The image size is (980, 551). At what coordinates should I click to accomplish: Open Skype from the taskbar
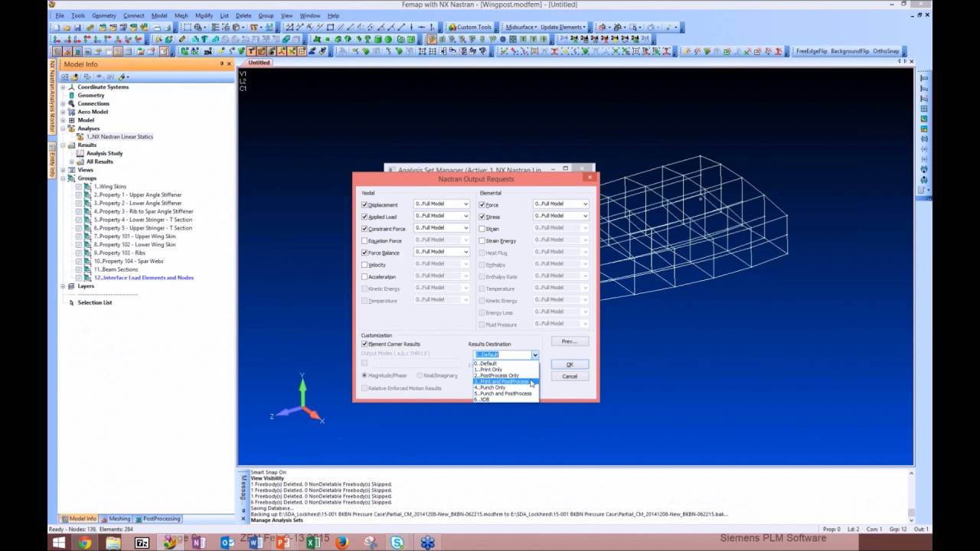(397, 543)
